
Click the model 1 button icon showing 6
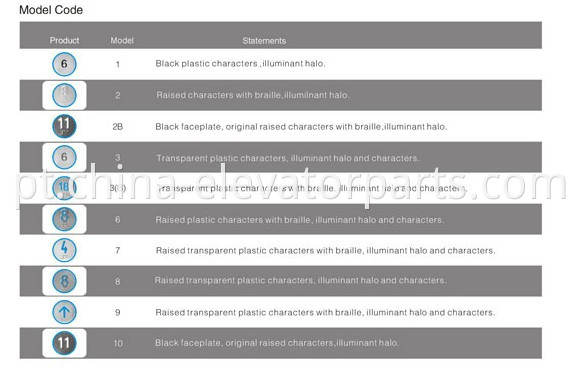[64, 64]
